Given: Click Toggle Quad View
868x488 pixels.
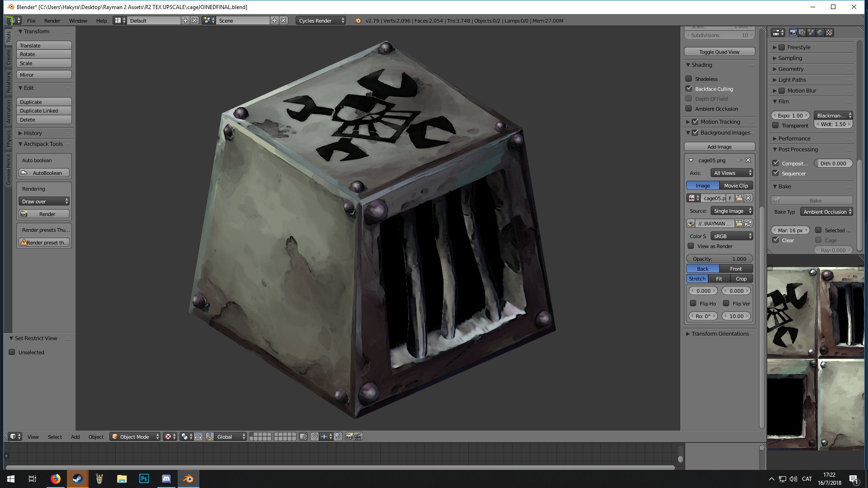Looking at the screenshot, I should click(x=719, y=52).
